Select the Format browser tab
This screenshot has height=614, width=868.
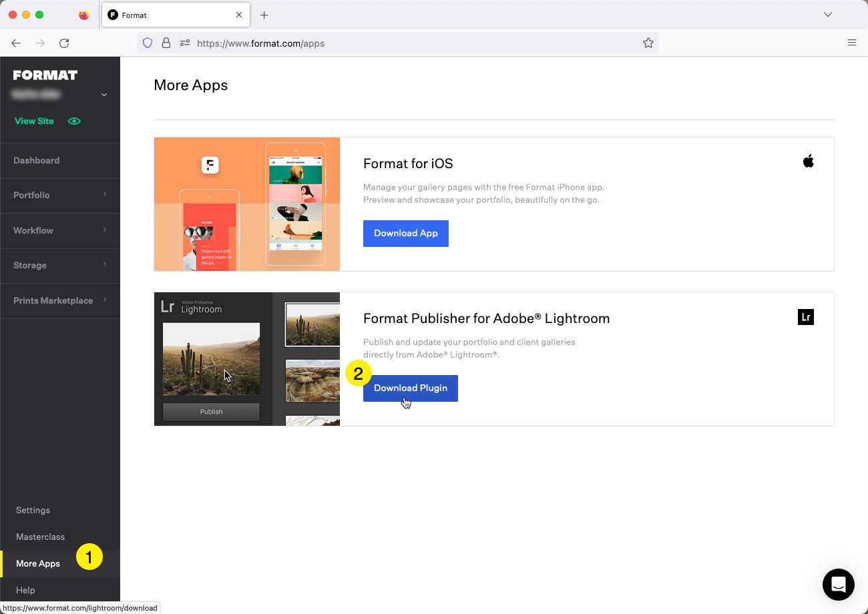176,15
